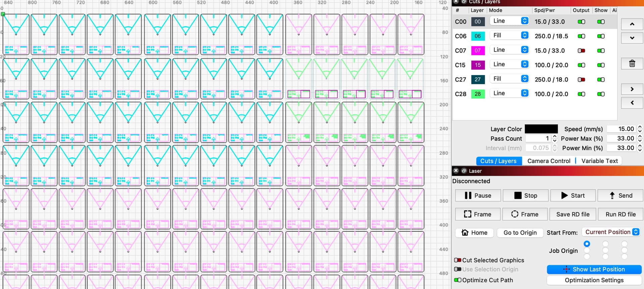Click the left chevron button beside layers list
This screenshot has width=644, height=289.
(x=632, y=103)
